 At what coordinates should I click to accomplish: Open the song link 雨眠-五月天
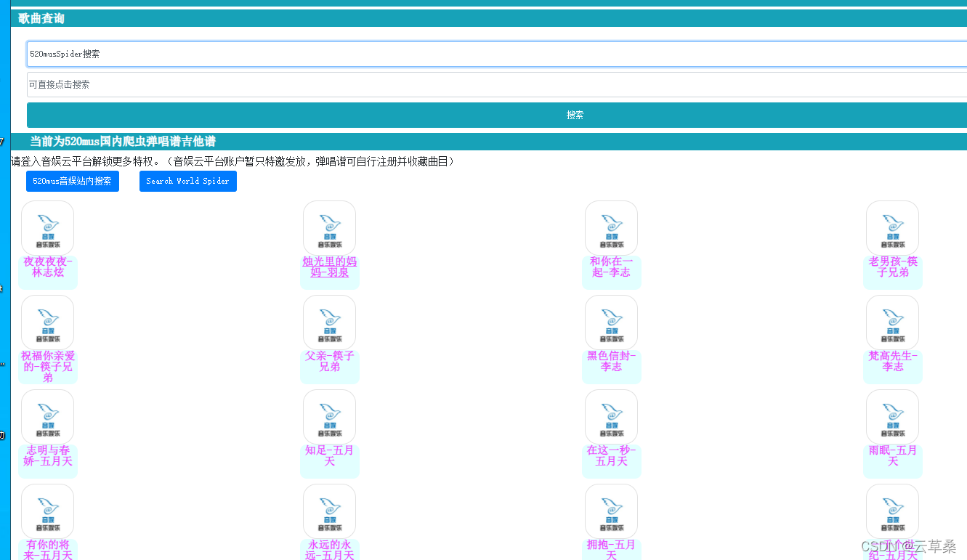tap(893, 455)
